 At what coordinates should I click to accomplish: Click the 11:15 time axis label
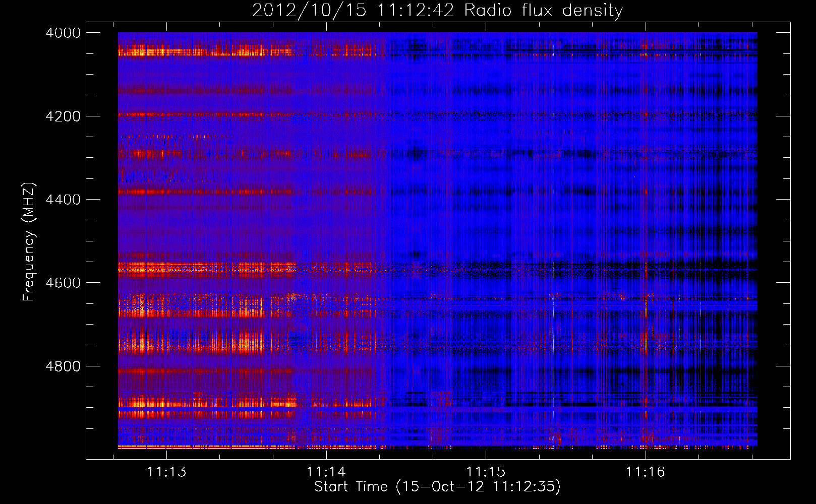(486, 472)
